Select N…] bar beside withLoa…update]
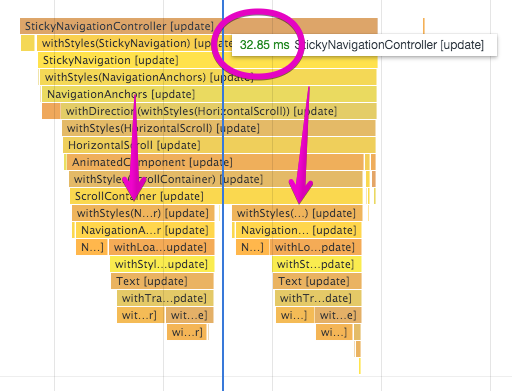Image resolution: width=512 pixels, height=391 pixels. (92, 247)
